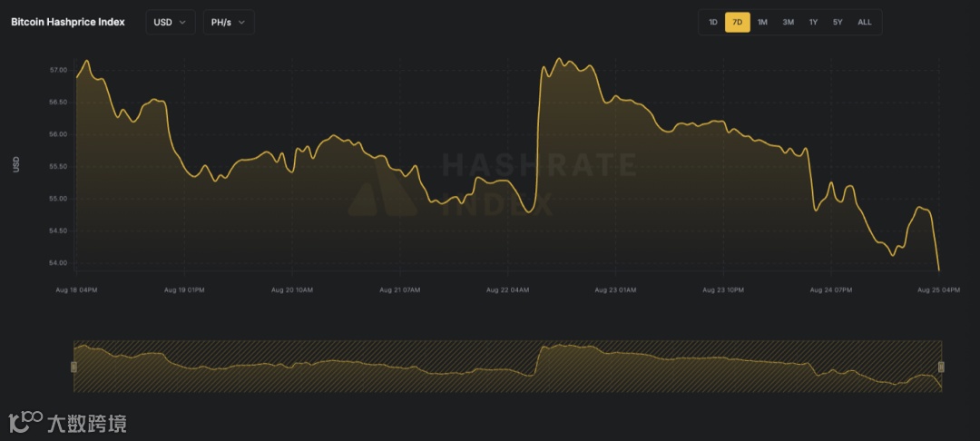This screenshot has width=980, height=441.
Task: Click the Bitcoin Hashprice Index title
Action: tap(68, 22)
